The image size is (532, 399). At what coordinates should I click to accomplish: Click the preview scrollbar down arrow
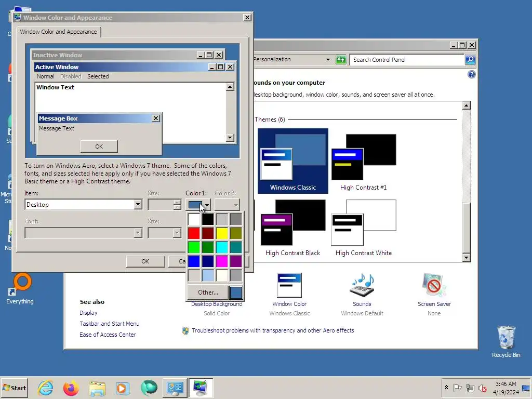[230, 137]
